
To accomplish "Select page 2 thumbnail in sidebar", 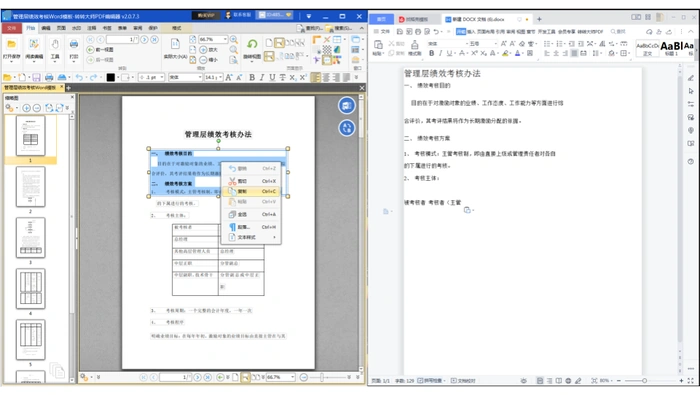I will [x=30, y=187].
